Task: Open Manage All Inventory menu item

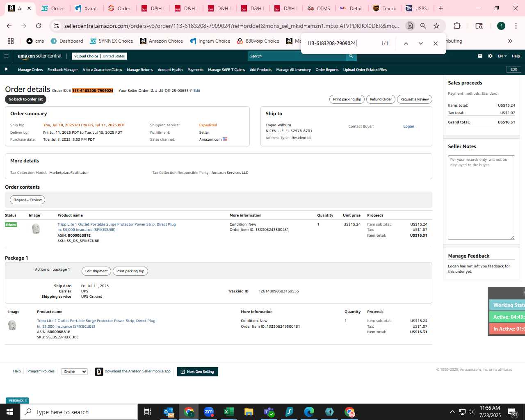Action: (x=293, y=70)
